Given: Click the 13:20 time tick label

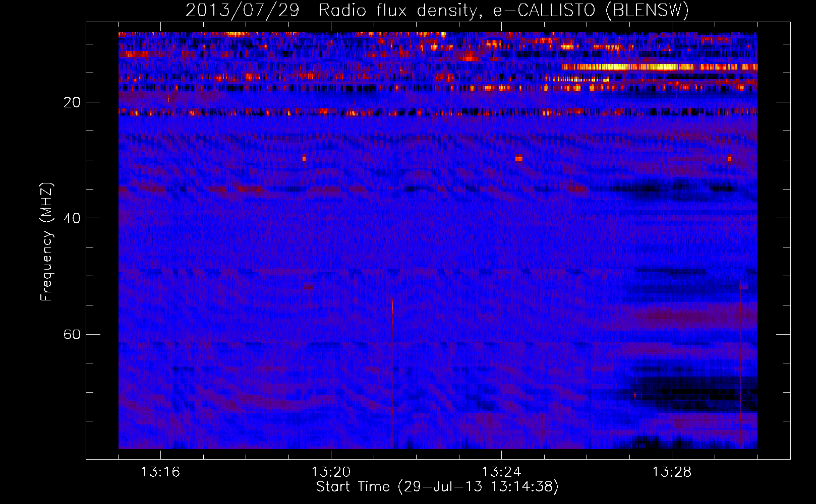Looking at the screenshot, I should tap(331, 472).
